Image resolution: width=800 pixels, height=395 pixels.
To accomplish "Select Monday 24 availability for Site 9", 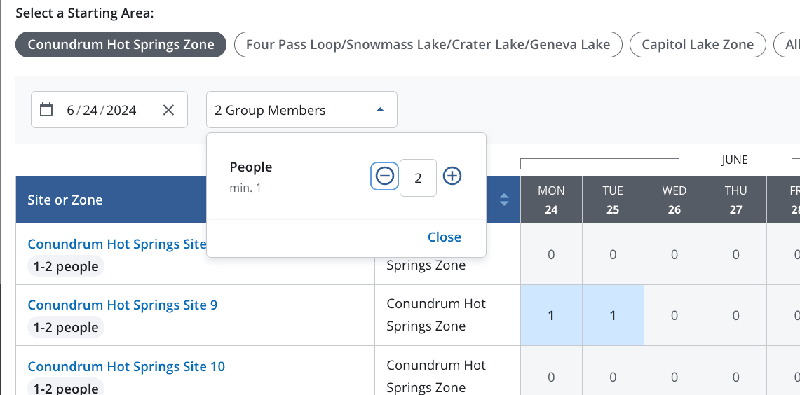I will coord(551,315).
